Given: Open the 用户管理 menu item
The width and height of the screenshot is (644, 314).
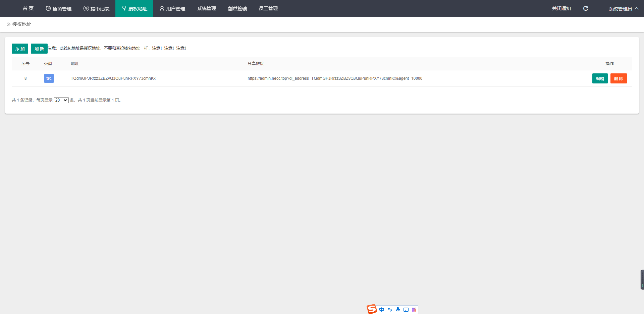Looking at the screenshot, I should [x=172, y=8].
